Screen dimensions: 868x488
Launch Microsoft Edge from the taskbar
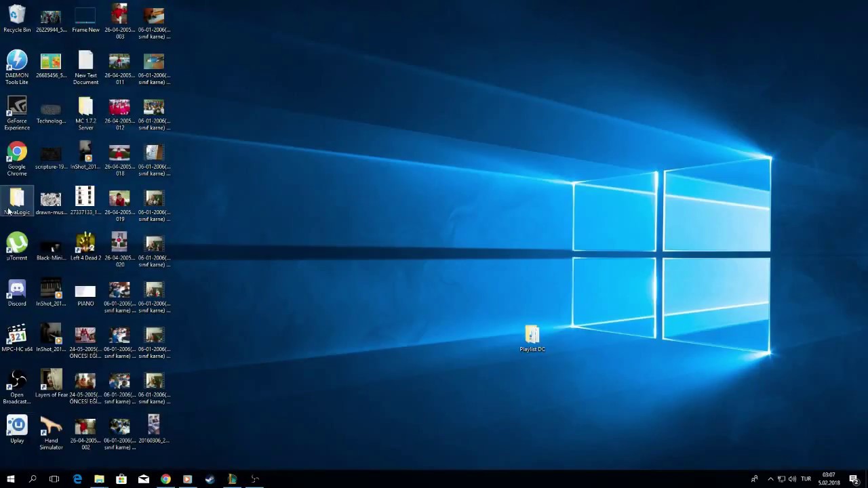pos(77,479)
